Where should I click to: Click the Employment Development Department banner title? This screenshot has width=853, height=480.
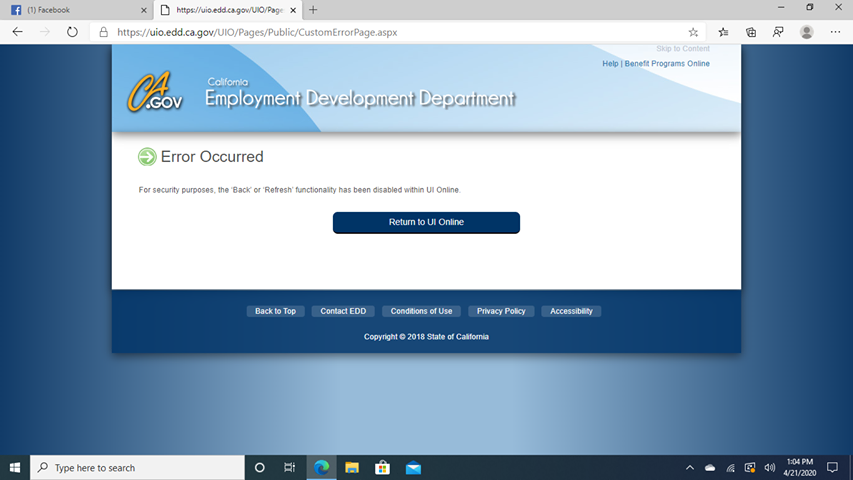360,99
